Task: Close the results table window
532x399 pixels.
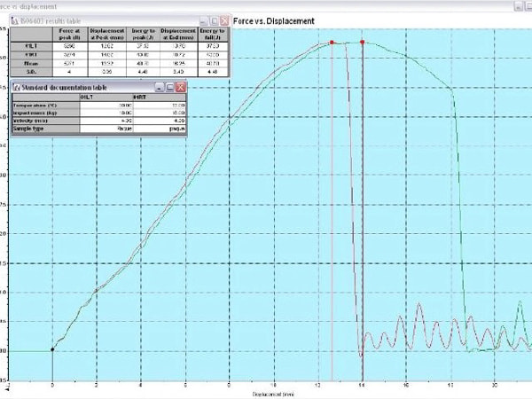Action: click(x=225, y=19)
